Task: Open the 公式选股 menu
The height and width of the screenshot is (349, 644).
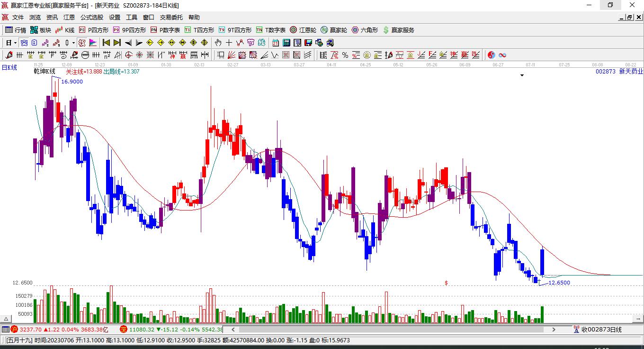Action: [92, 18]
